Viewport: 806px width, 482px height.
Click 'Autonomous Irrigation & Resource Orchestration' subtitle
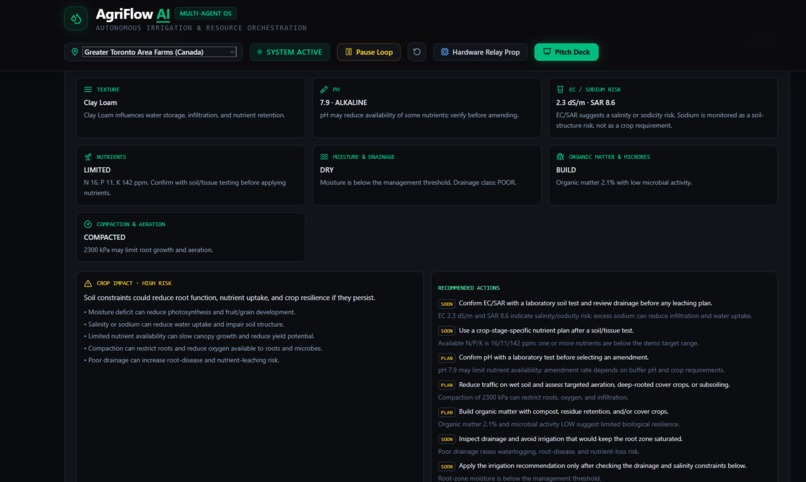click(x=201, y=28)
